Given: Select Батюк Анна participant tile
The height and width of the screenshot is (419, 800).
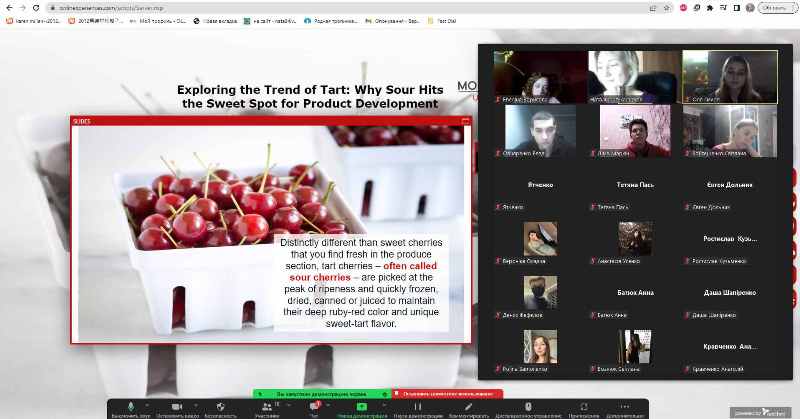Looking at the screenshot, I should tap(635, 293).
